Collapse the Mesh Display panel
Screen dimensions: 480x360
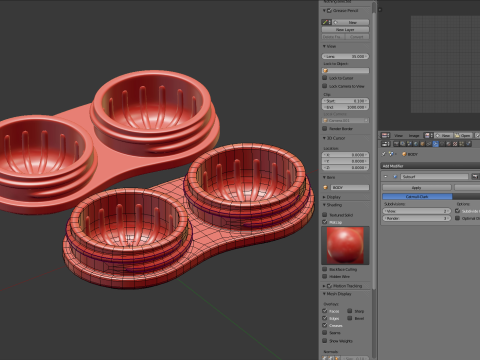point(324,294)
